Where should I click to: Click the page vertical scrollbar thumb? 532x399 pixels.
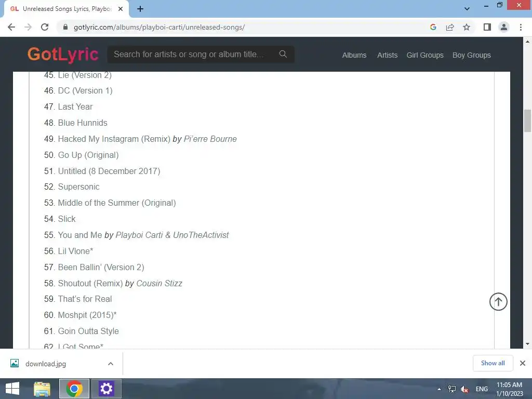pos(527,121)
